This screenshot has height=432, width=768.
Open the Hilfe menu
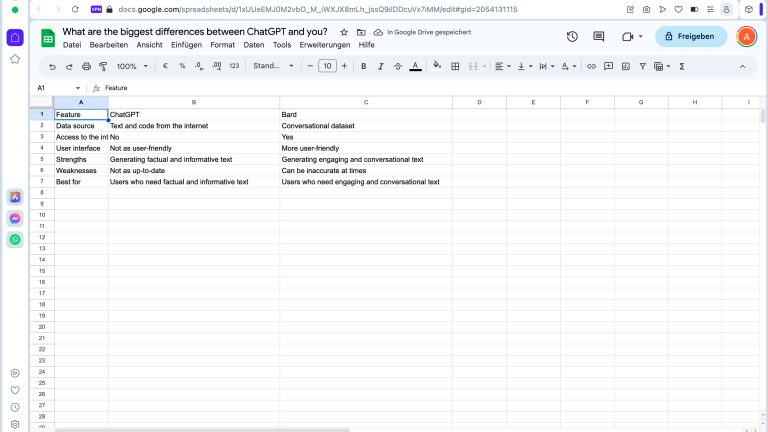pos(366,45)
